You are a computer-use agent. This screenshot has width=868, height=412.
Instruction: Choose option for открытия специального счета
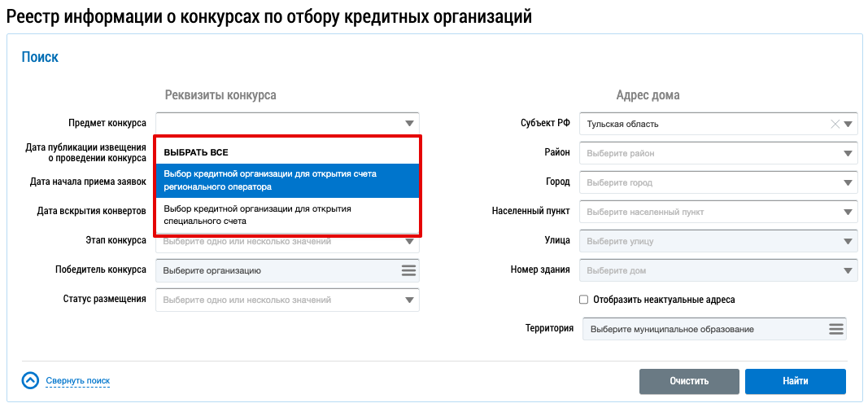pyautogui.click(x=287, y=215)
